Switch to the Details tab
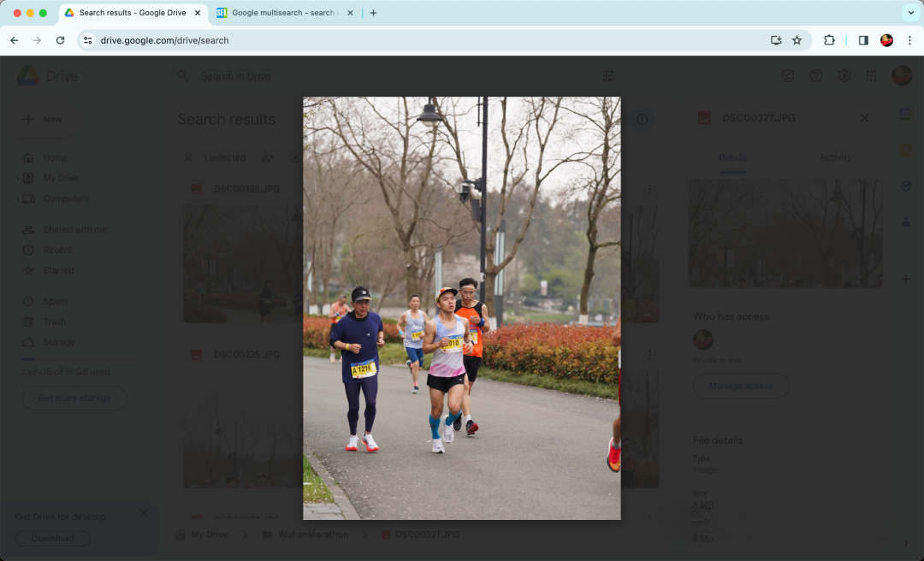 tap(733, 157)
